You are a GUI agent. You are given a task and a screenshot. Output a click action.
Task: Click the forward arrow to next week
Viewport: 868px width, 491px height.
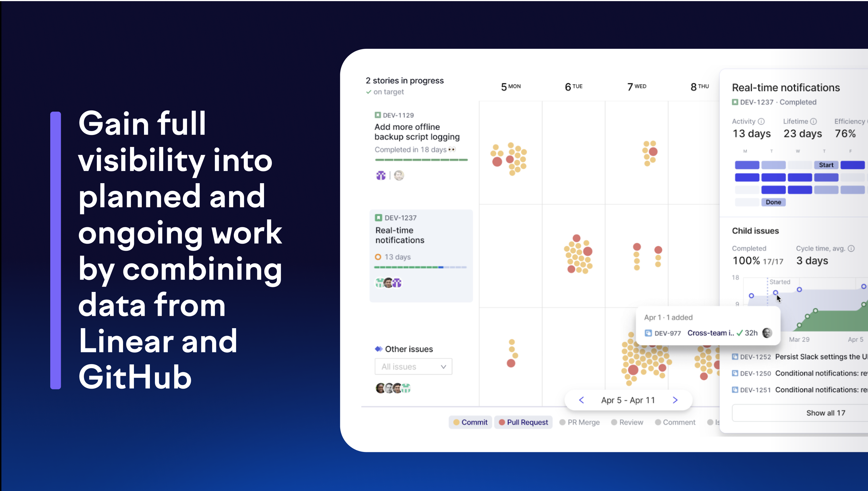674,400
